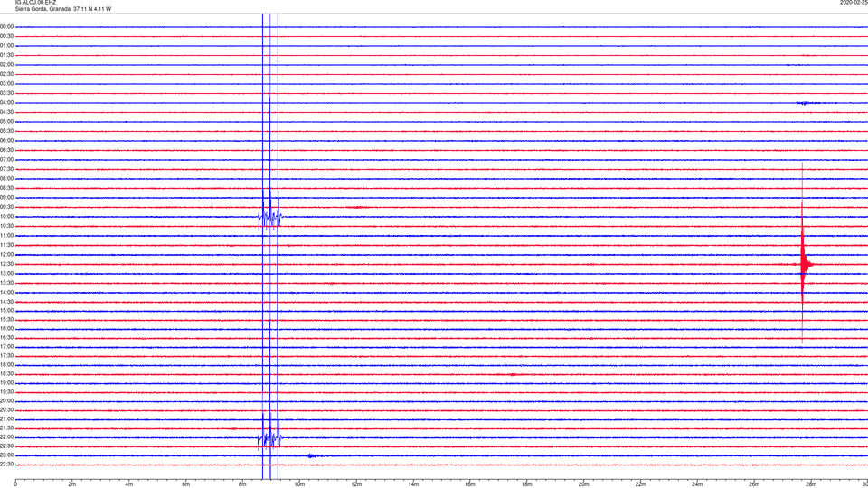868x488 pixels.
Task: Click the 12m tick label on time axis
Action: click(356, 484)
